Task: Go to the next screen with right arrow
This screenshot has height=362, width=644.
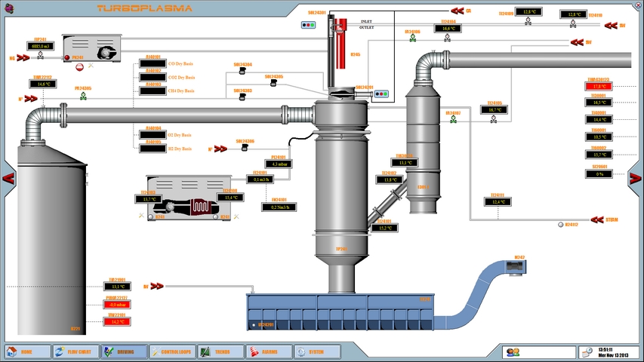Action: [635, 179]
